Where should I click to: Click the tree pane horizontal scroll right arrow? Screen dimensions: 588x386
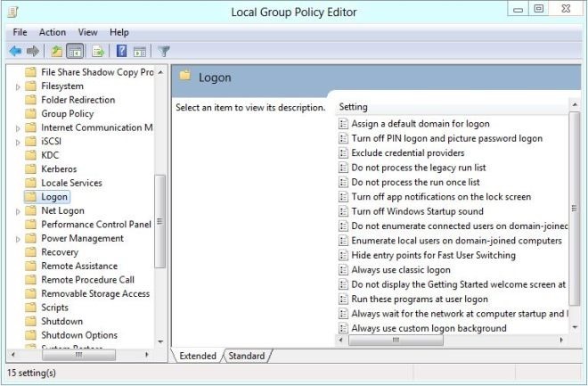(147, 355)
